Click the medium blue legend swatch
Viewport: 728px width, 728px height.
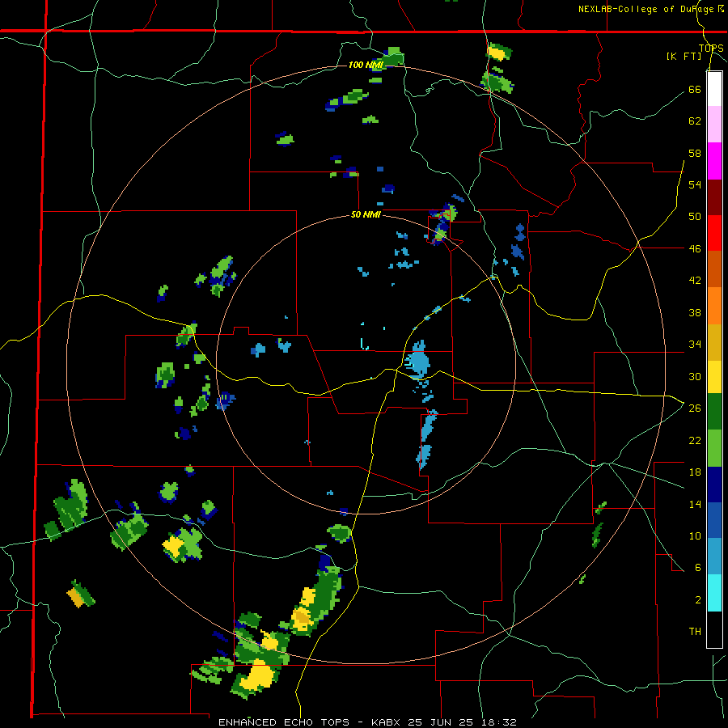[x=714, y=520]
